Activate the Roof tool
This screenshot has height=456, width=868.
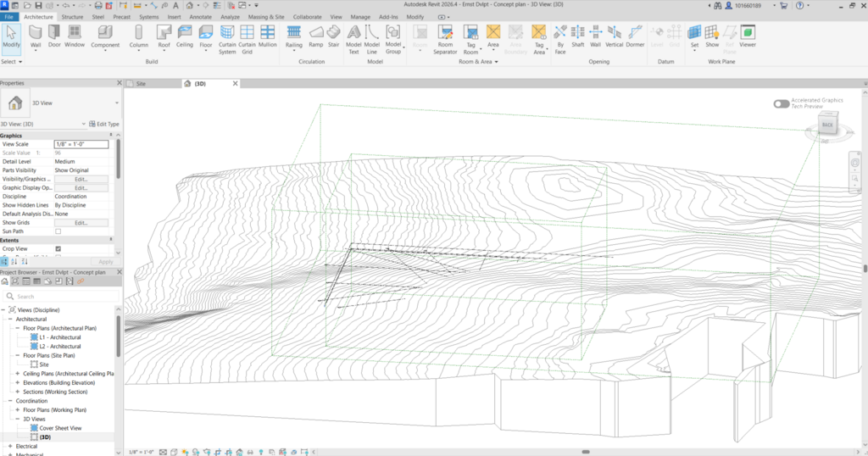[164, 37]
